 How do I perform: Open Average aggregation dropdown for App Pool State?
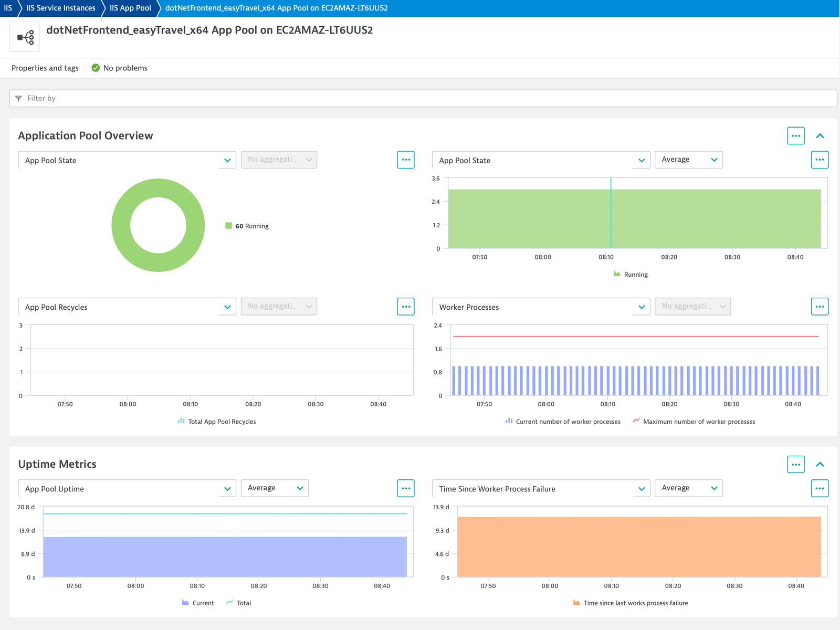click(x=689, y=160)
